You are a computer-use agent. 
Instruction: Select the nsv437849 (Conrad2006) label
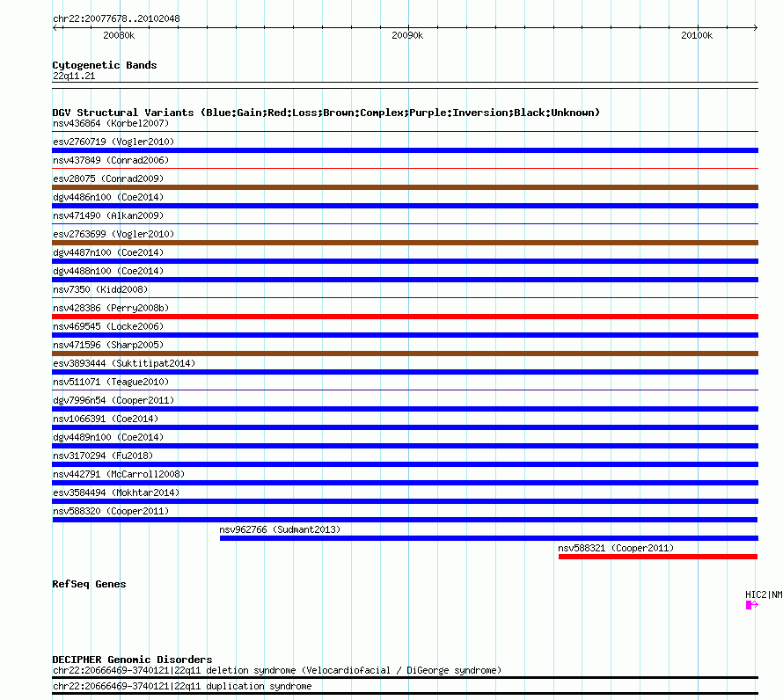(x=111, y=160)
